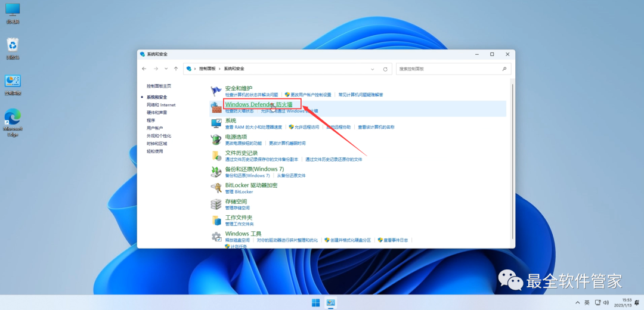Go up one level with up arrow
The width and height of the screenshot is (644, 310).
(x=176, y=69)
